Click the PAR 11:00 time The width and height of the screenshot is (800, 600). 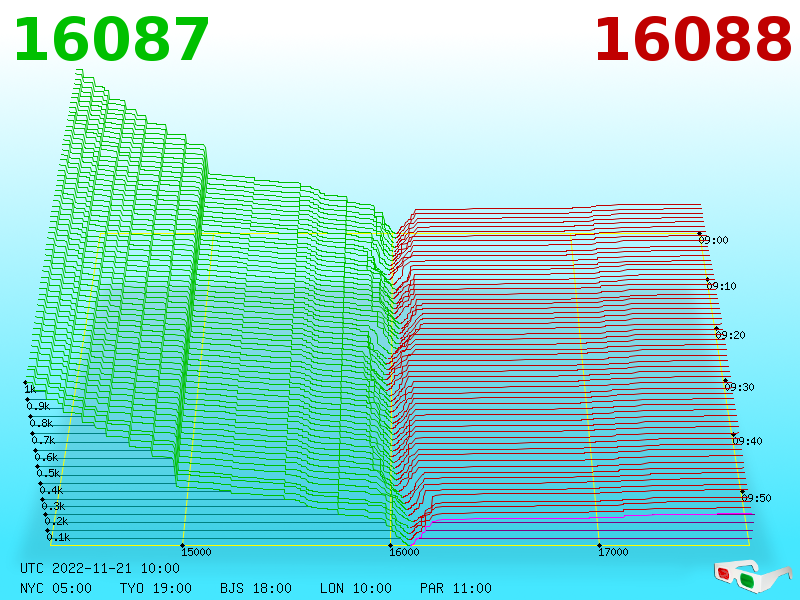(456, 588)
